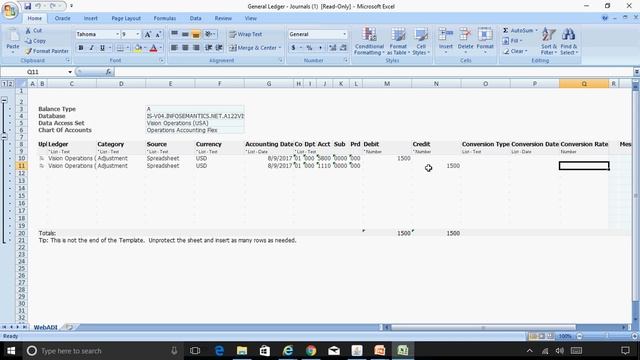Click AutoSum in the Editing group
The height and width of the screenshot is (360, 640).
(518, 31)
